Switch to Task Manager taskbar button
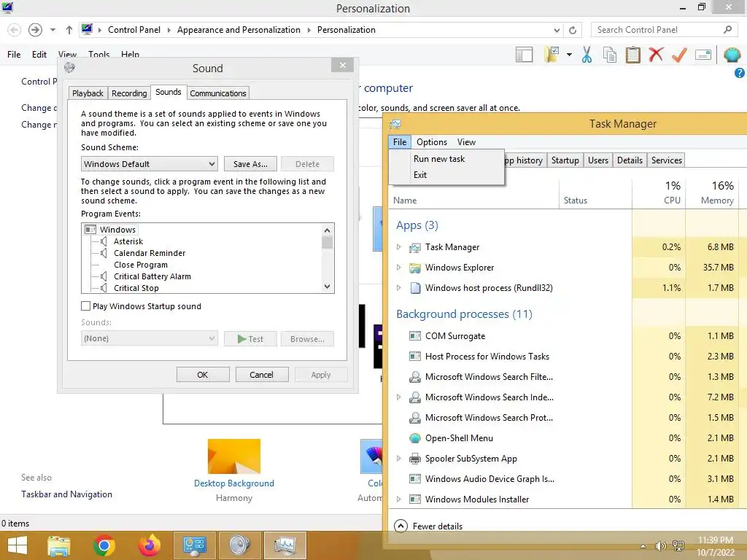Viewport: 747px width, 560px height. coord(285,545)
